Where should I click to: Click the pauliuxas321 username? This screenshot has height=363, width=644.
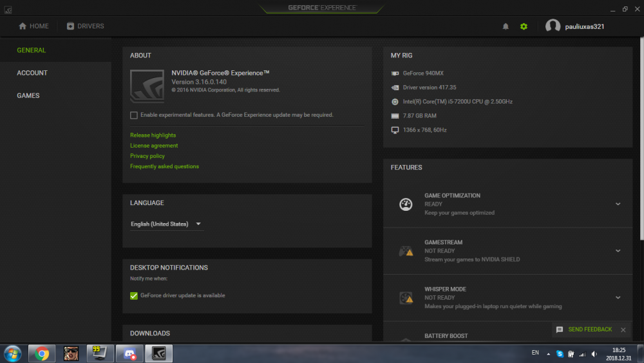(585, 26)
